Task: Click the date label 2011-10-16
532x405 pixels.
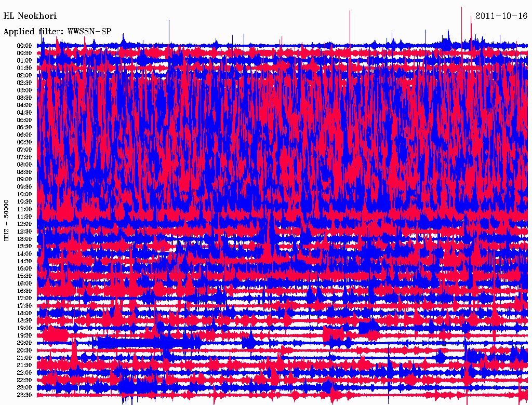Action: pyautogui.click(x=501, y=16)
